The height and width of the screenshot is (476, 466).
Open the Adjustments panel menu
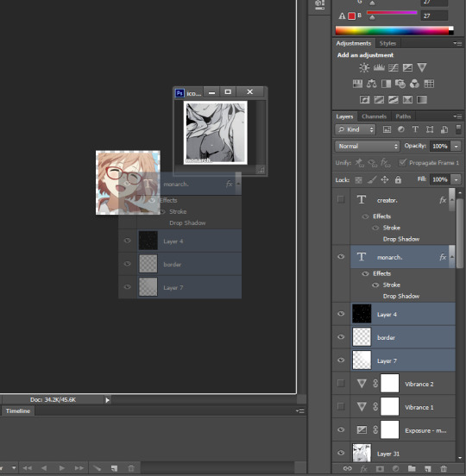[457, 43]
